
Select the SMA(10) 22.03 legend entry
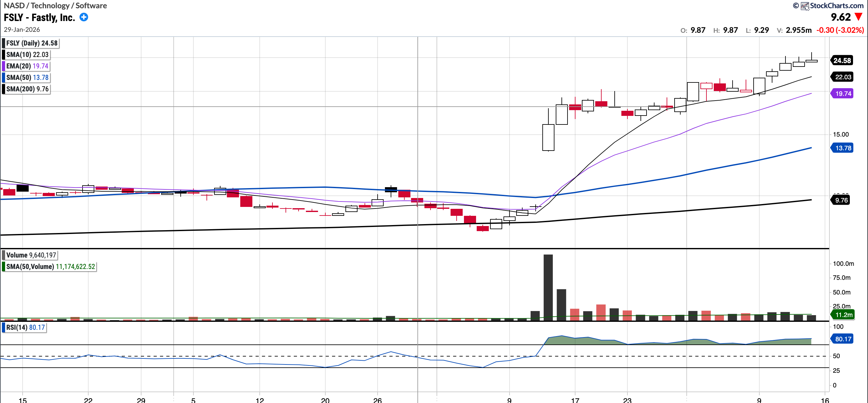point(27,54)
